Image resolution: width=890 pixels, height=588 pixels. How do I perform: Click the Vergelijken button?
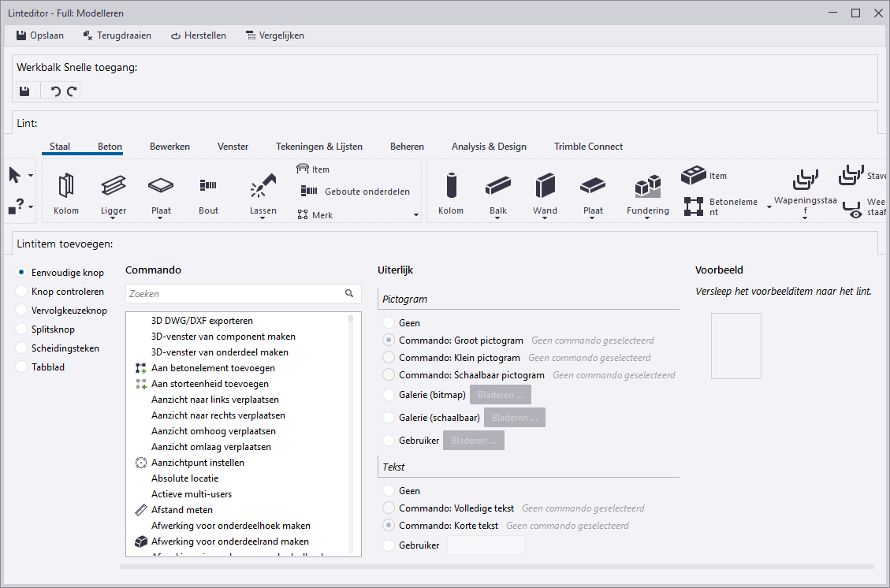(x=274, y=35)
